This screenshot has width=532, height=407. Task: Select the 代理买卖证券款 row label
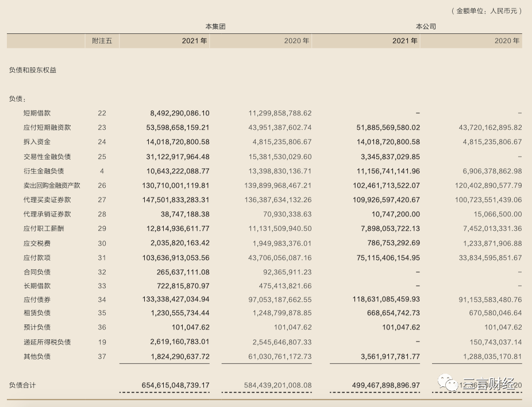[47, 200]
